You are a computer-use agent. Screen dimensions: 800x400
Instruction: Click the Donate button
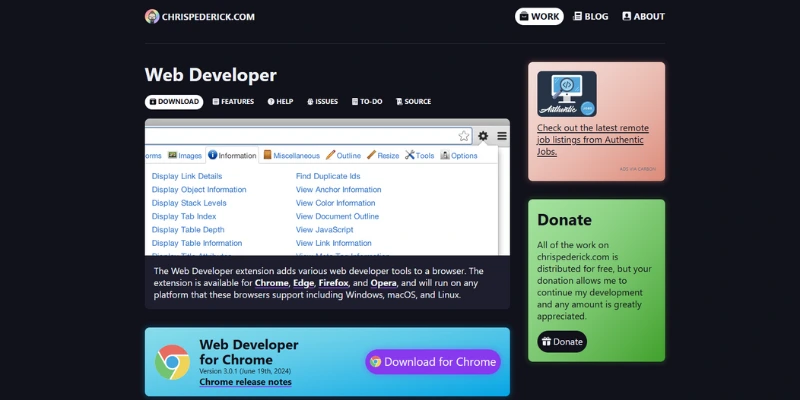562,342
